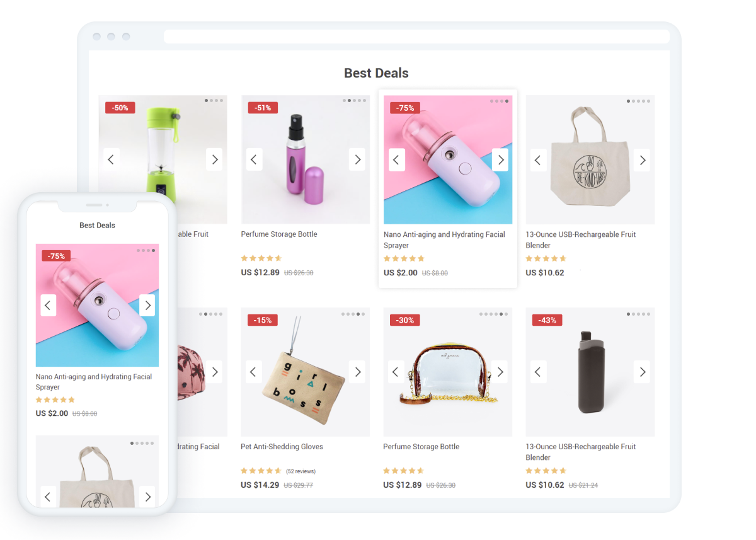
Task: Previous image arrow on mobile facial sprayer
Action: (x=49, y=306)
